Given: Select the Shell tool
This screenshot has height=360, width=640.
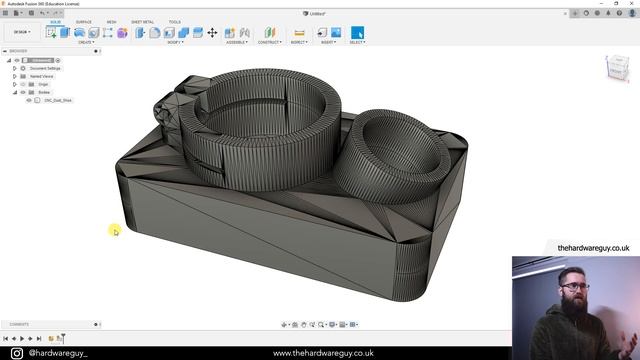Looking at the screenshot, I should pos(169,33).
